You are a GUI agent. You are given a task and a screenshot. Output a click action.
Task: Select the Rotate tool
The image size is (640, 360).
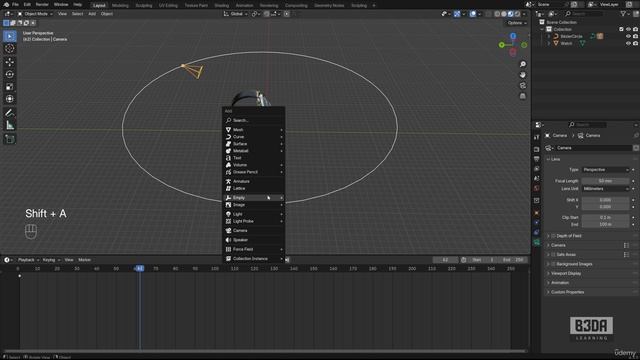(x=10, y=74)
